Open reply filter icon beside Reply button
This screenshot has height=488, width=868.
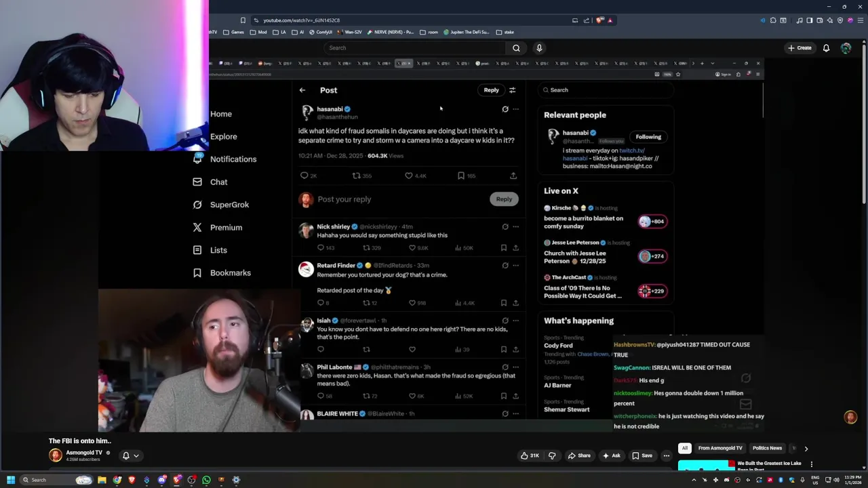512,90
